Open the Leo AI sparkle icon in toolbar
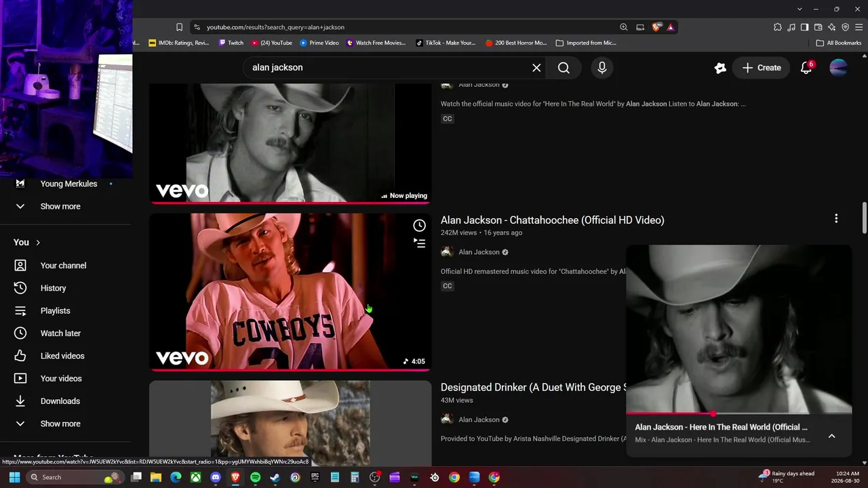 pos(831,27)
